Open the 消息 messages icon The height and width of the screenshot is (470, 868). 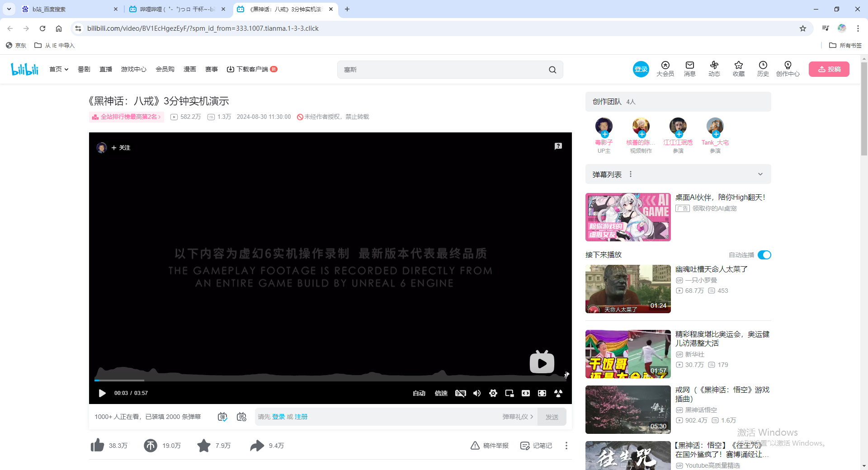pyautogui.click(x=689, y=69)
